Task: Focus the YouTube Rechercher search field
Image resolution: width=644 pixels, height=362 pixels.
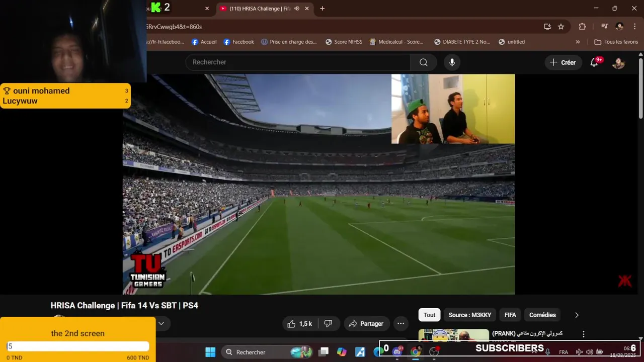Action: (x=298, y=62)
